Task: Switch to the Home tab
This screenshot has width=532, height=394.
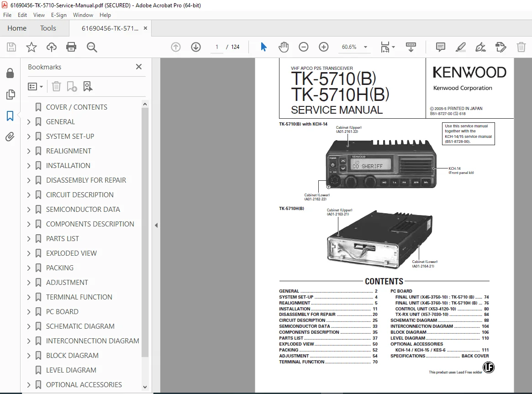Action: pyautogui.click(x=17, y=28)
